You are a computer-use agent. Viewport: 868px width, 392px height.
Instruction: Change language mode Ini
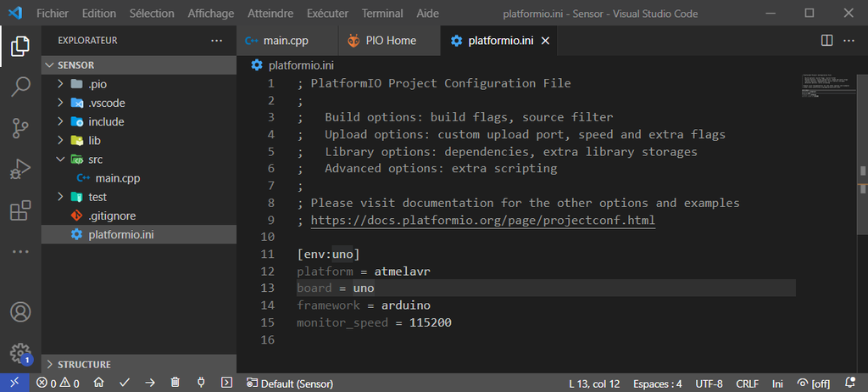780,384
